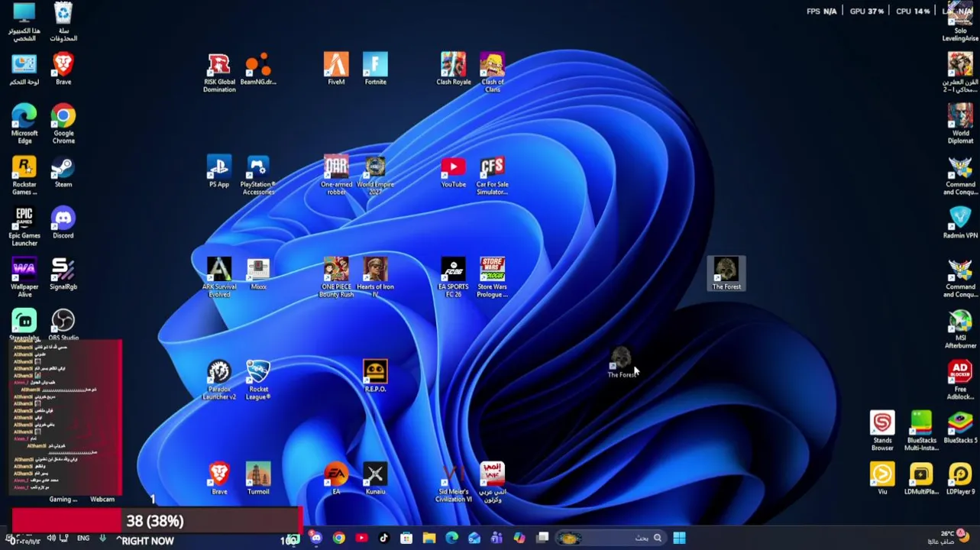Open Task View from taskbar
980x550 pixels.
click(x=542, y=539)
